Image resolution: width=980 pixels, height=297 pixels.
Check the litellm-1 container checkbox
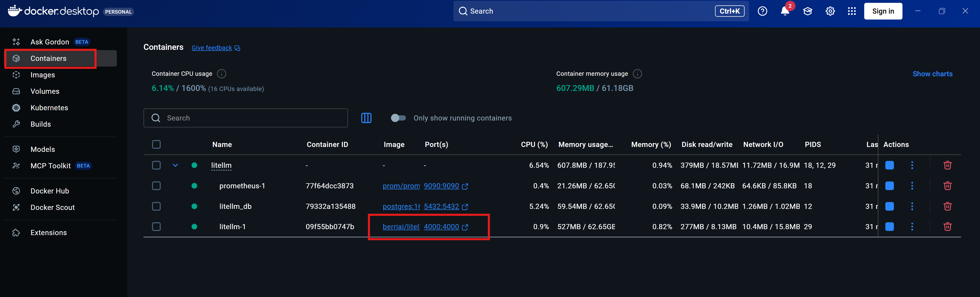pos(156,227)
